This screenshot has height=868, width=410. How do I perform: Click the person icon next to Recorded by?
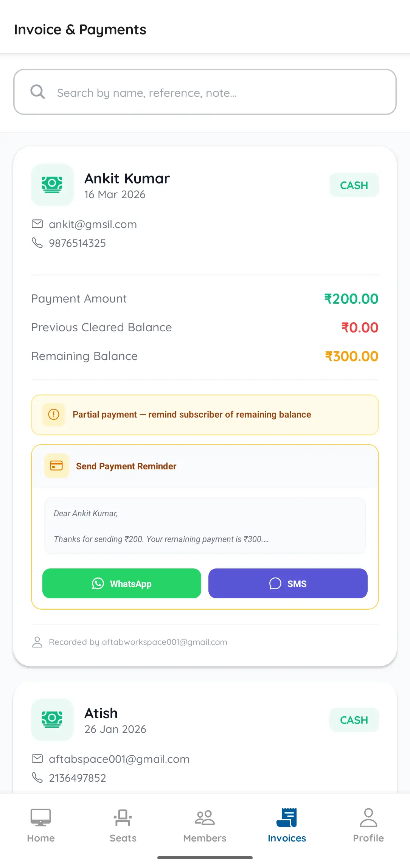click(37, 642)
